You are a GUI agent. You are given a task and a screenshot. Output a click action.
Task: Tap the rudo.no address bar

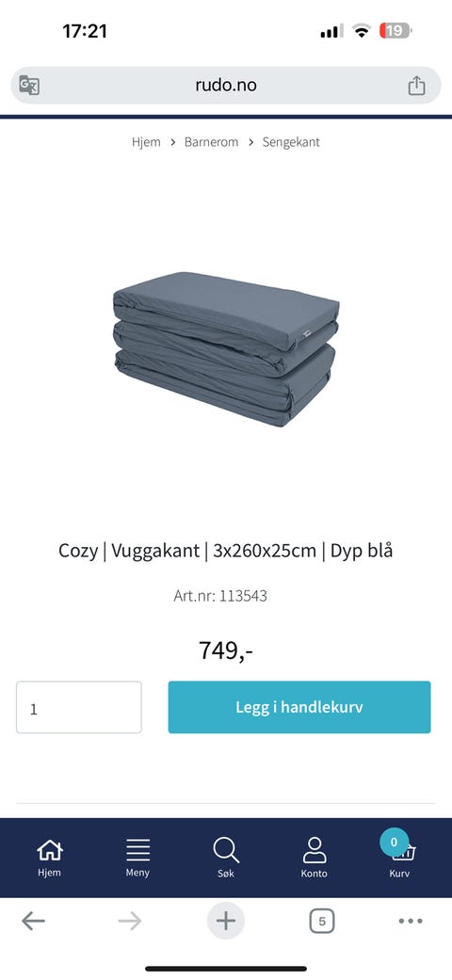click(x=226, y=85)
